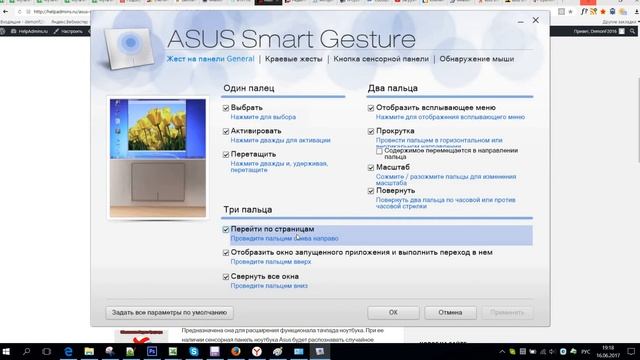Switch to Photoshop in the taskbar
Screen dimensions: 640x360
(x=152, y=351)
